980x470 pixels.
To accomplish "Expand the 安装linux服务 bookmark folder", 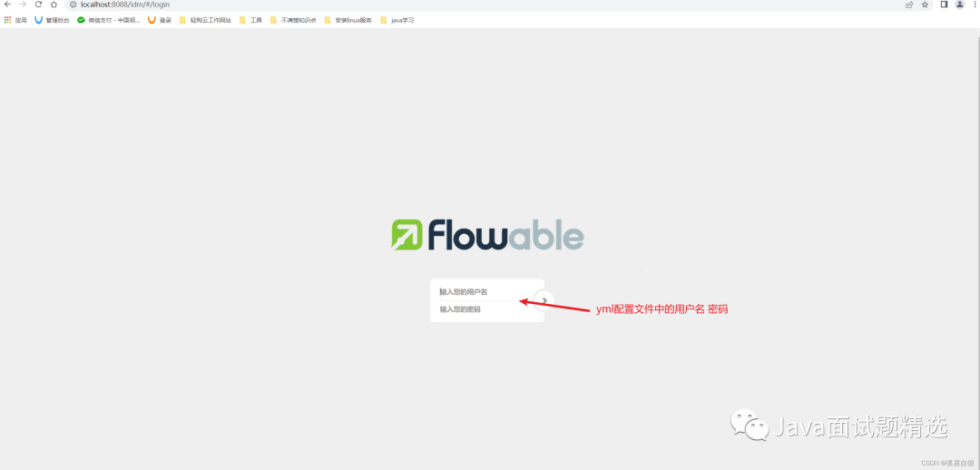I will [x=348, y=20].
